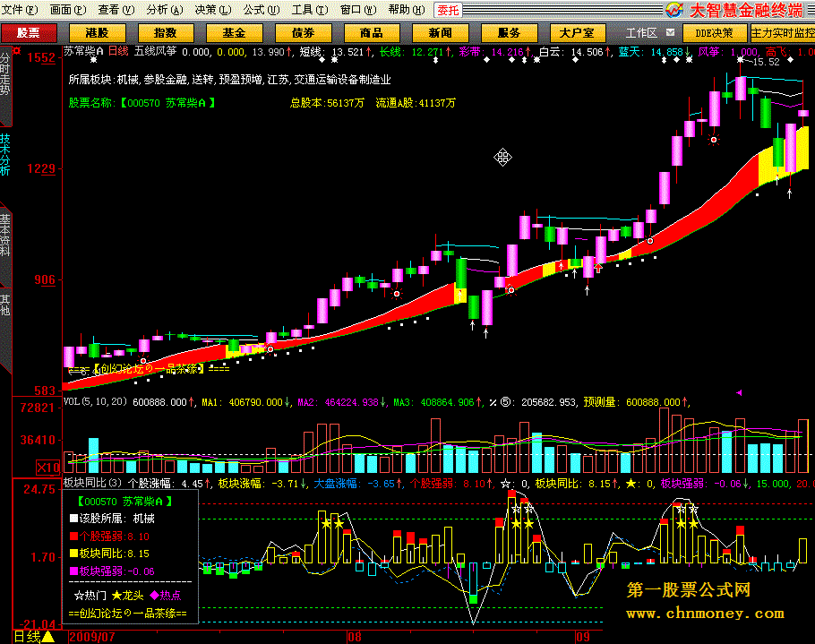Click the 906 price axis label
The image size is (815, 644).
click(45, 279)
